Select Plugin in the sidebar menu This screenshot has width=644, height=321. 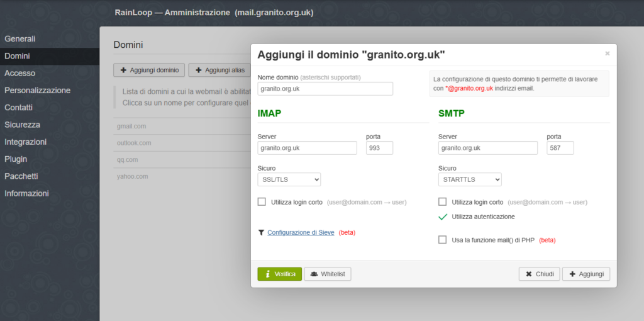[x=16, y=159]
